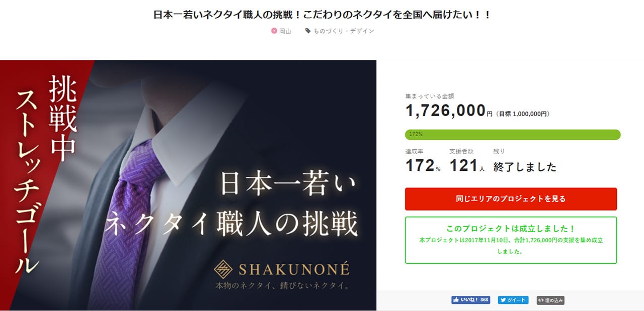Screen dimensions: 644x311
Task: Open the 岡山 area link
Action: [285, 31]
